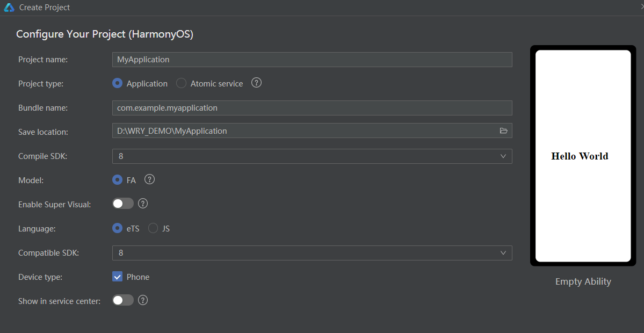This screenshot has height=333, width=644.
Task: Select the Atomic service project type
Action: click(x=181, y=83)
